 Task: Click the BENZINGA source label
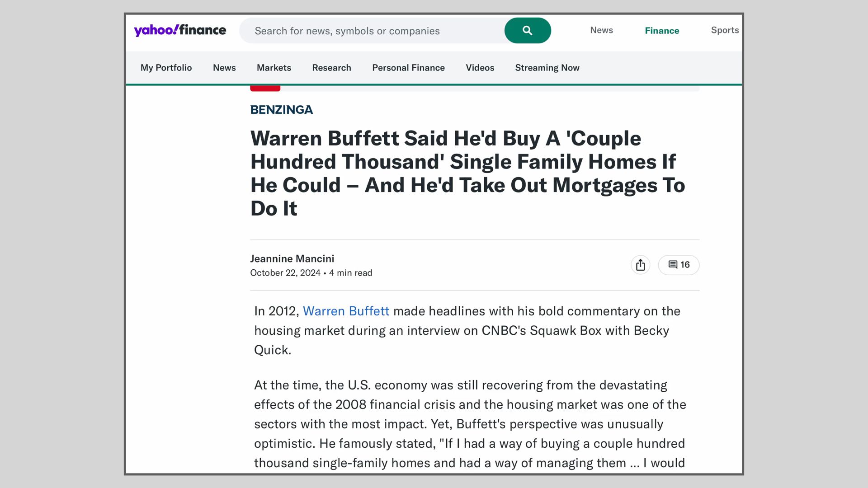(281, 110)
